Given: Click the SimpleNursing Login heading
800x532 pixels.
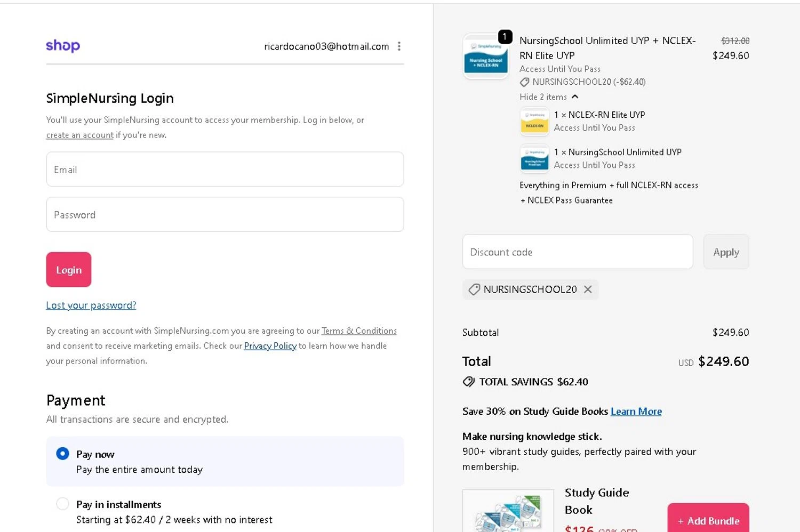Looking at the screenshot, I should [x=110, y=98].
